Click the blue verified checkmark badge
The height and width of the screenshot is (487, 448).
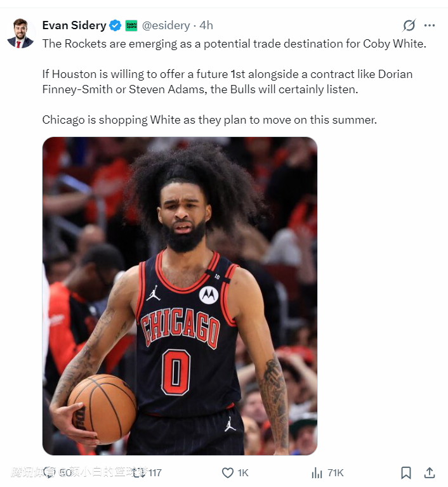pos(115,25)
